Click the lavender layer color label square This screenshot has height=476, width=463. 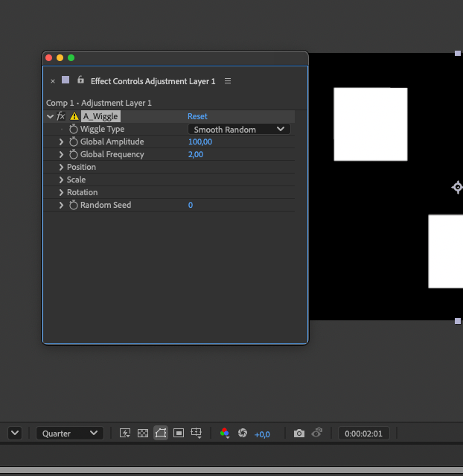(x=66, y=80)
